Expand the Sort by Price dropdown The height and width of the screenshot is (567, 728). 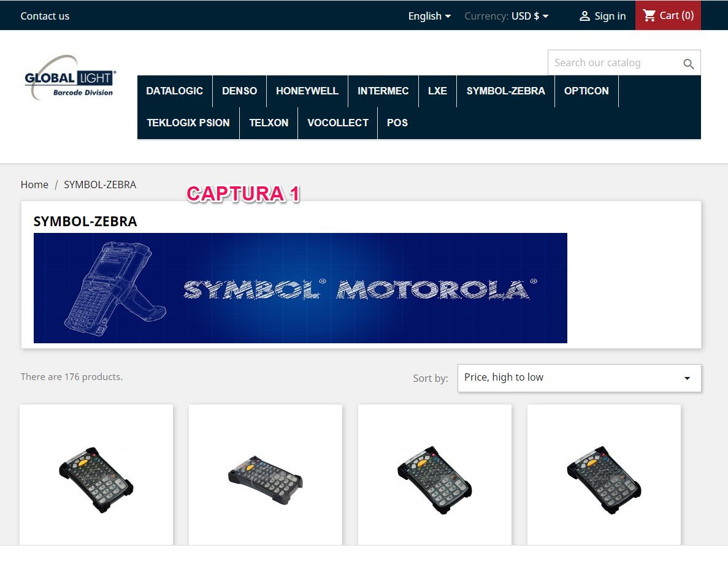coord(579,378)
